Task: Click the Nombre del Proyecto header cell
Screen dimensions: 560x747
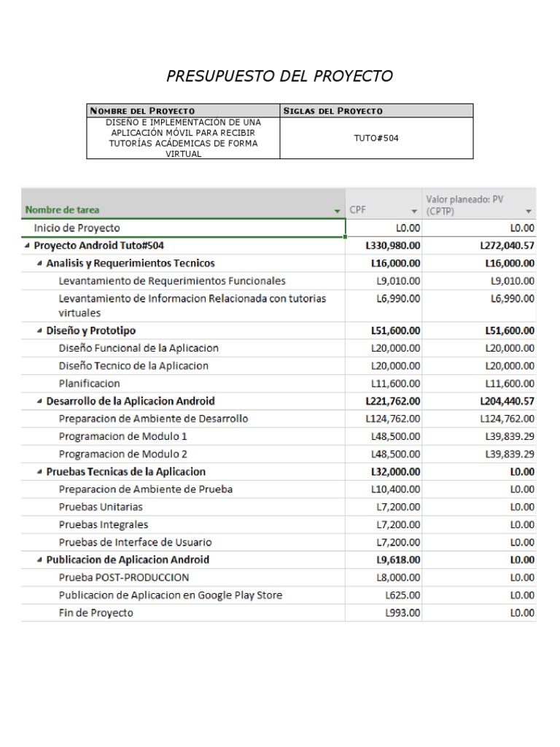Action: (x=183, y=111)
